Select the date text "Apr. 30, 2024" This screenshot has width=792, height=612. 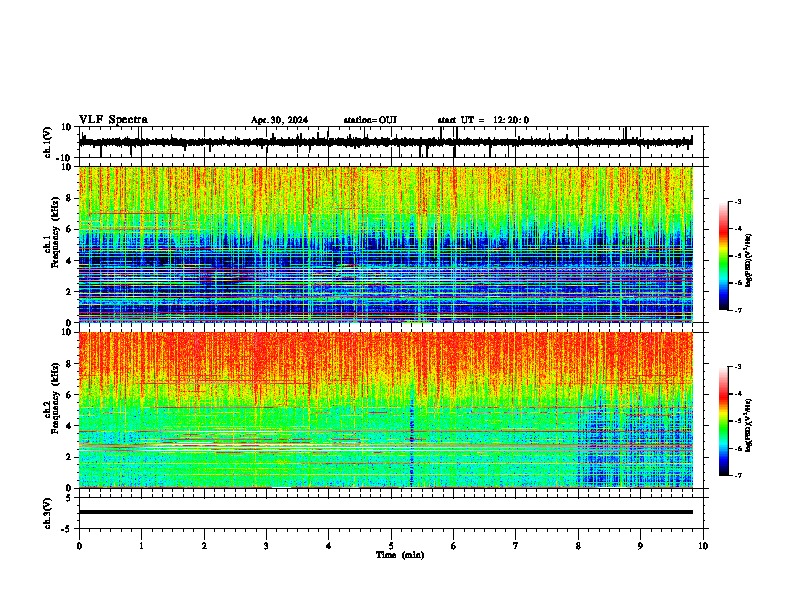click(279, 120)
